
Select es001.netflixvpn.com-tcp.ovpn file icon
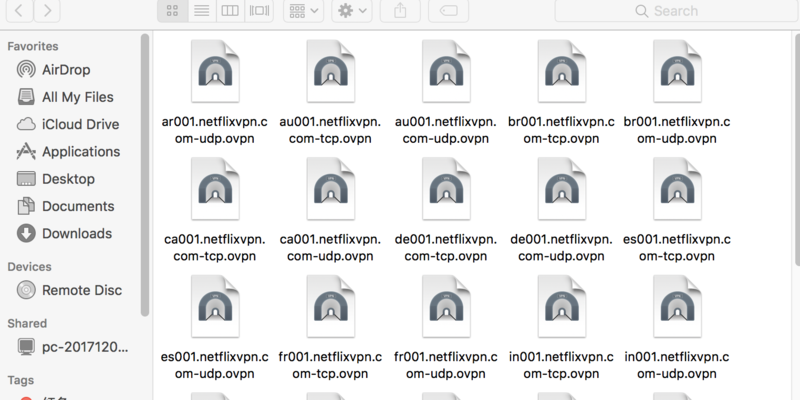pos(677,189)
